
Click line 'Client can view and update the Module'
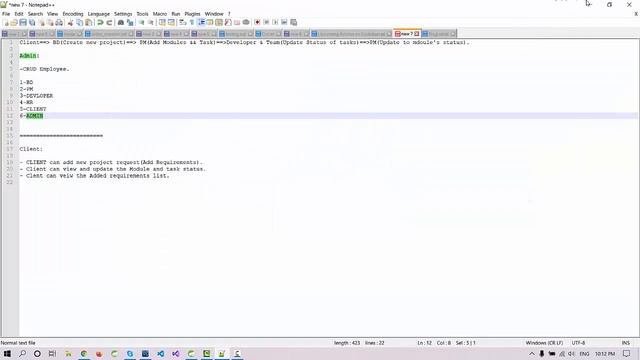(x=113, y=169)
